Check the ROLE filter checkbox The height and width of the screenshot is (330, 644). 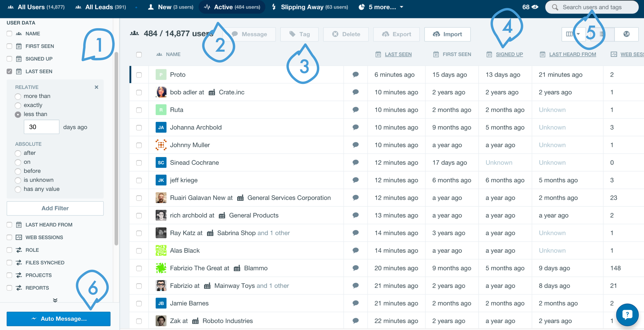point(9,250)
